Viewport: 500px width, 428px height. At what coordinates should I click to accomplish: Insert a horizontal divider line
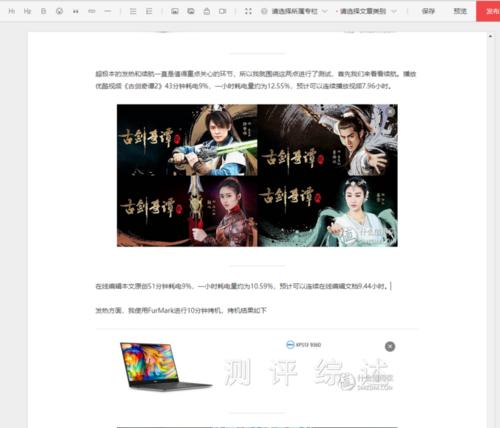(x=108, y=11)
